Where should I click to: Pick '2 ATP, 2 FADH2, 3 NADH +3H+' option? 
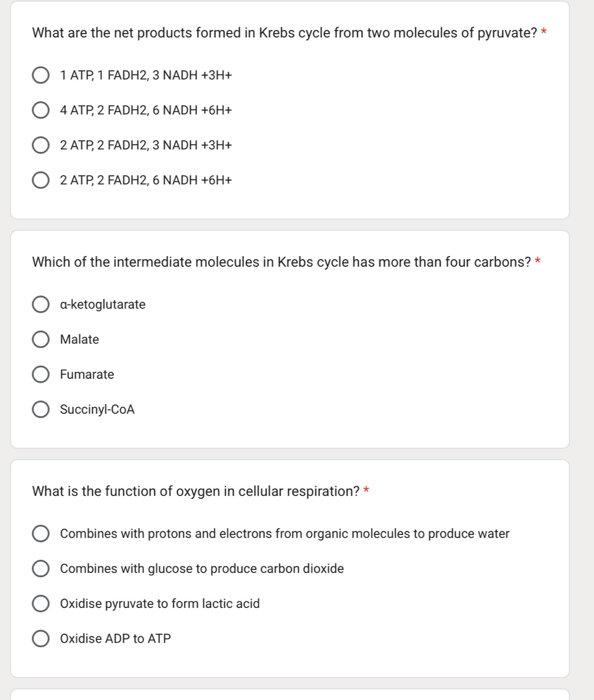[x=41, y=146]
